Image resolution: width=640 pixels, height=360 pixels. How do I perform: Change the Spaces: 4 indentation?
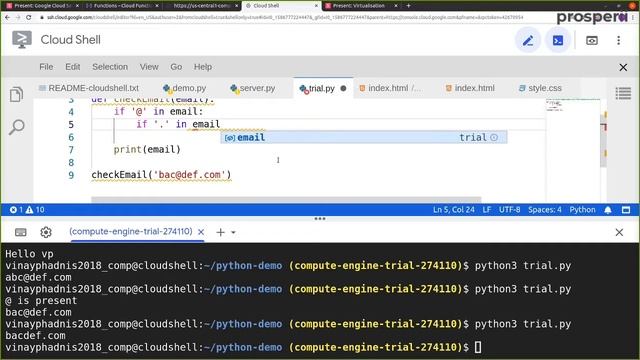(x=544, y=210)
